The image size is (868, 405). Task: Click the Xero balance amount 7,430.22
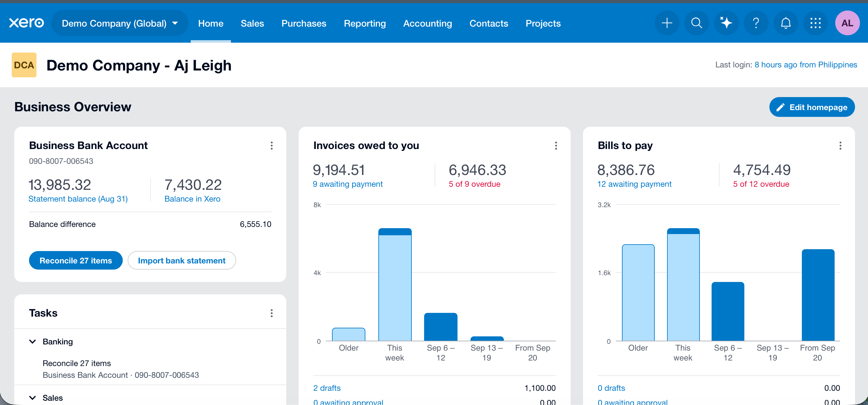click(x=193, y=185)
